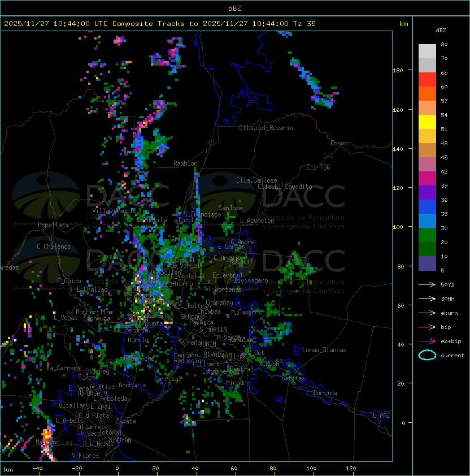
Task: Click the E_Challao place label
Action: 92,289
